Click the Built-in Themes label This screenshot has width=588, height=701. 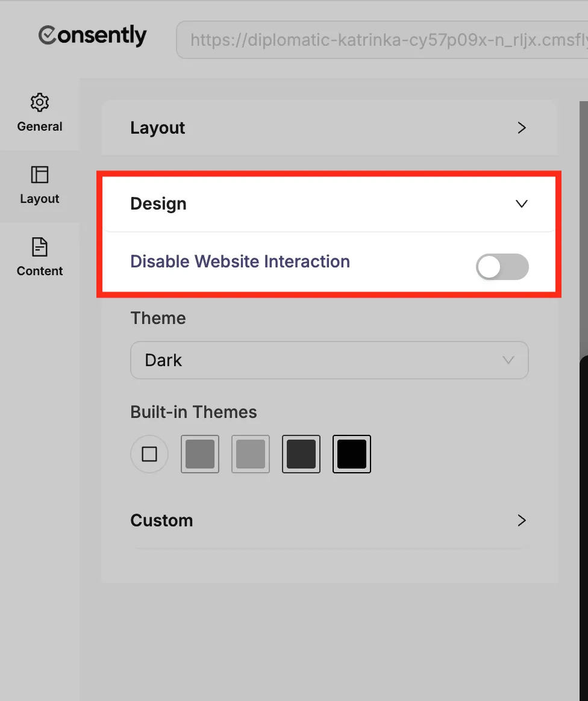point(193,412)
